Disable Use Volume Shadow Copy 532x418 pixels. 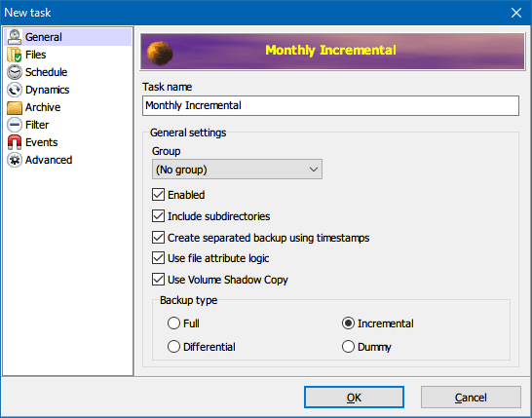click(x=159, y=280)
